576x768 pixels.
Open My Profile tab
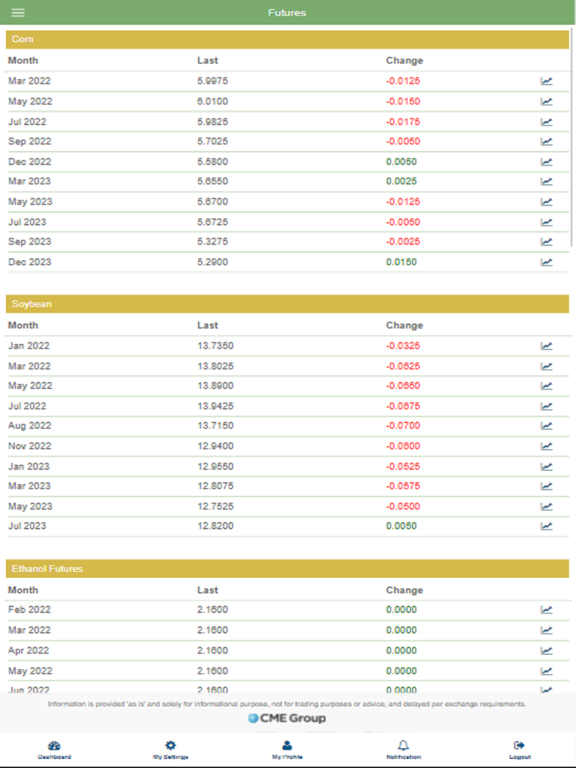[x=287, y=750]
